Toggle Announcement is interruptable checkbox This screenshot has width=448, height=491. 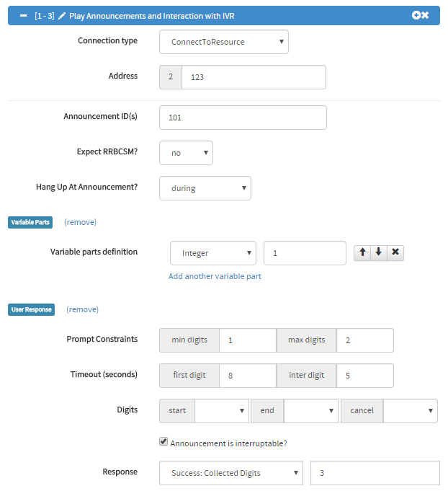pos(163,441)
